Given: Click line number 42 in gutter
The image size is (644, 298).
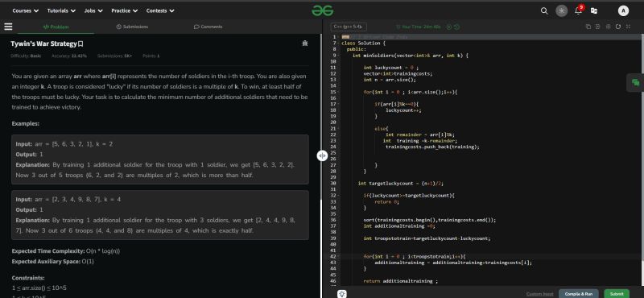Looking at the screenshot, I should pos(333,256).
